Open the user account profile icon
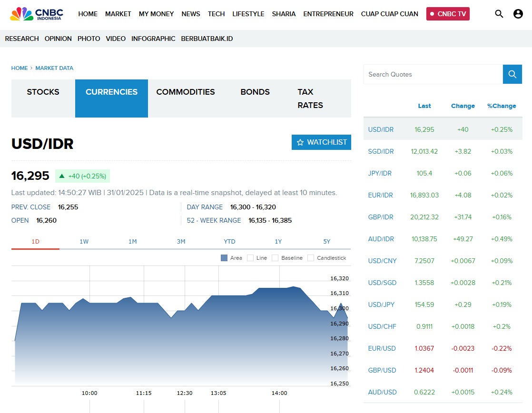The width and height of the screenshot is (532, 413). pyautogui.click(x=518, y=14)
